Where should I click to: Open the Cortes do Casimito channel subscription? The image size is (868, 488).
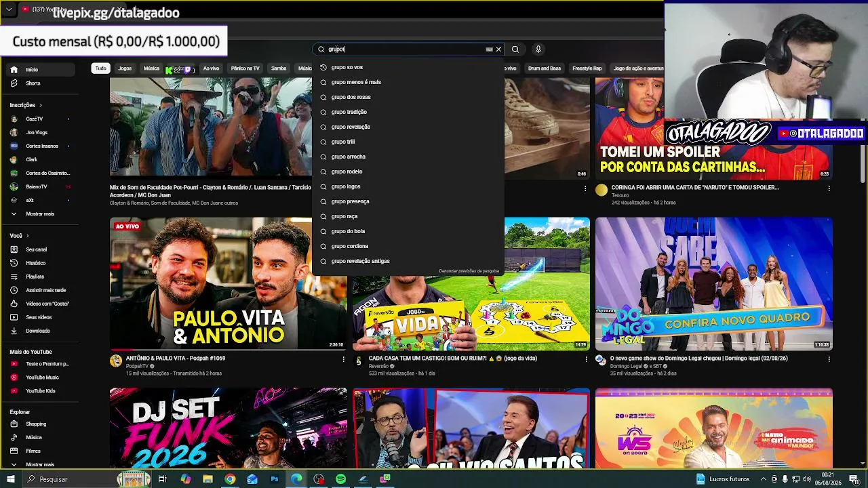(x=47, y=174)
